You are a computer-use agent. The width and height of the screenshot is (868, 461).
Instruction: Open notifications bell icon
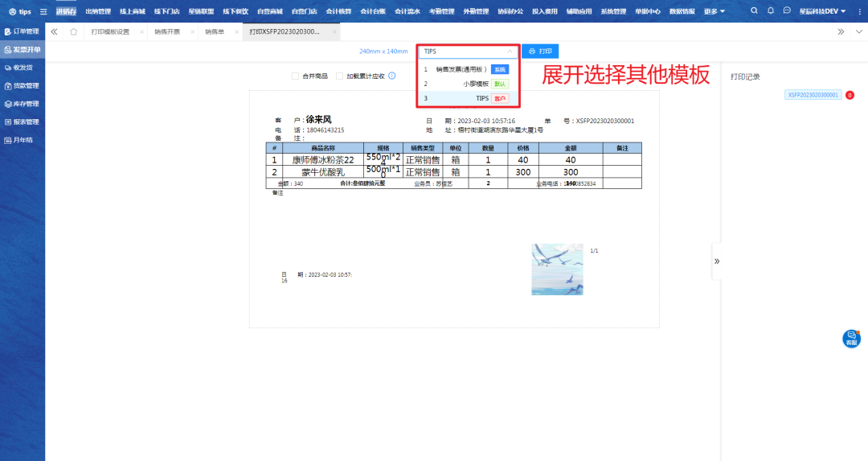(x=770, y=11)
